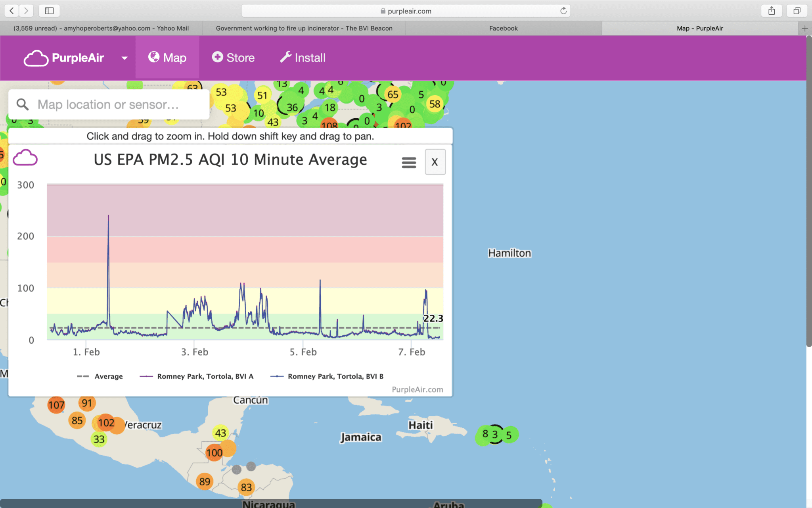812x508 pixels.
Task: Click the 3. Feb axis label
Action: [195, 352]
